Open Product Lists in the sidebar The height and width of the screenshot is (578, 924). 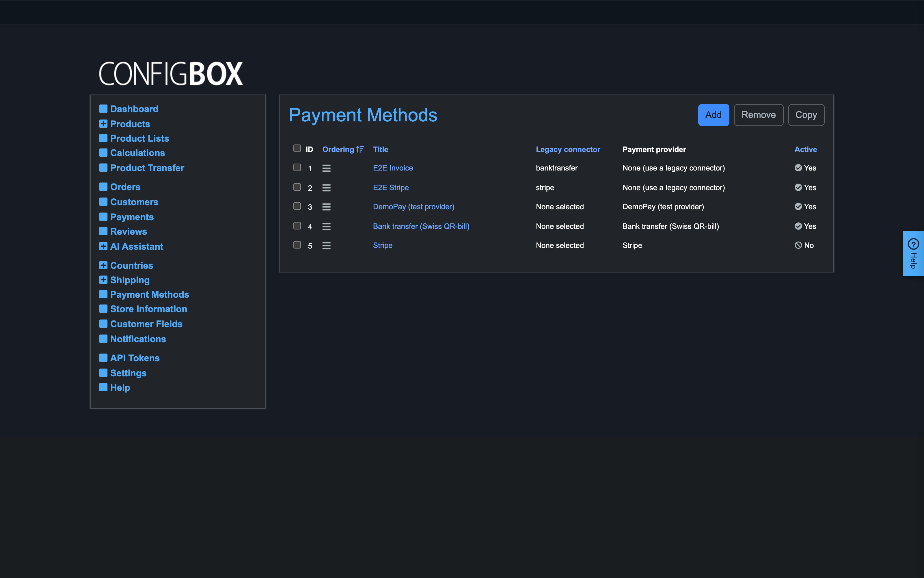click(139, 138)
